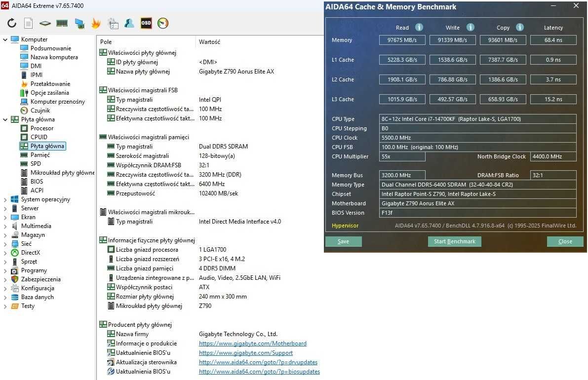Expand the Zabezpieczenia node

click(x=5, y=279)
